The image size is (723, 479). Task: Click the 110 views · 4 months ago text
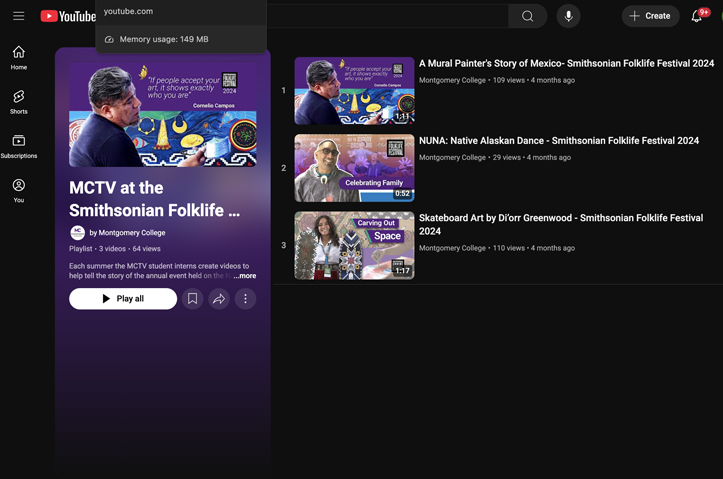[x=533, y=248]
